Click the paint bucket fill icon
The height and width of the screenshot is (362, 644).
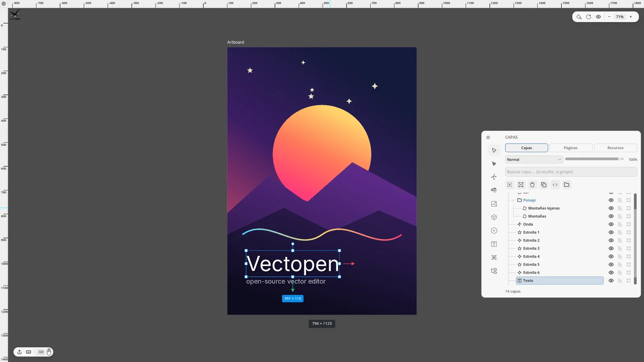tap(579, 17)
